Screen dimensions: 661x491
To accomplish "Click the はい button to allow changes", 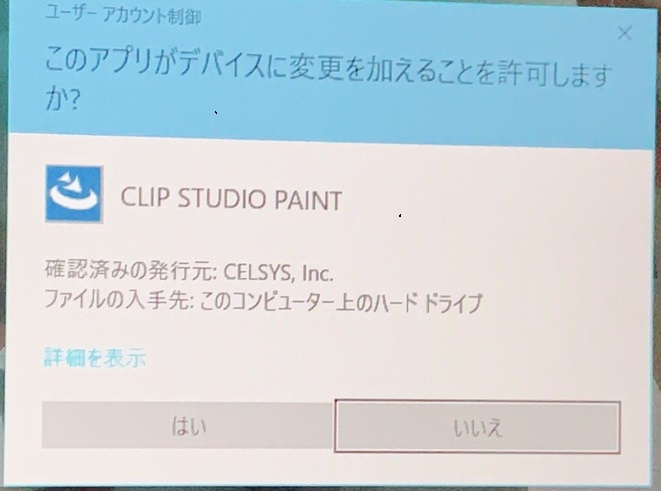I will 187,425.
